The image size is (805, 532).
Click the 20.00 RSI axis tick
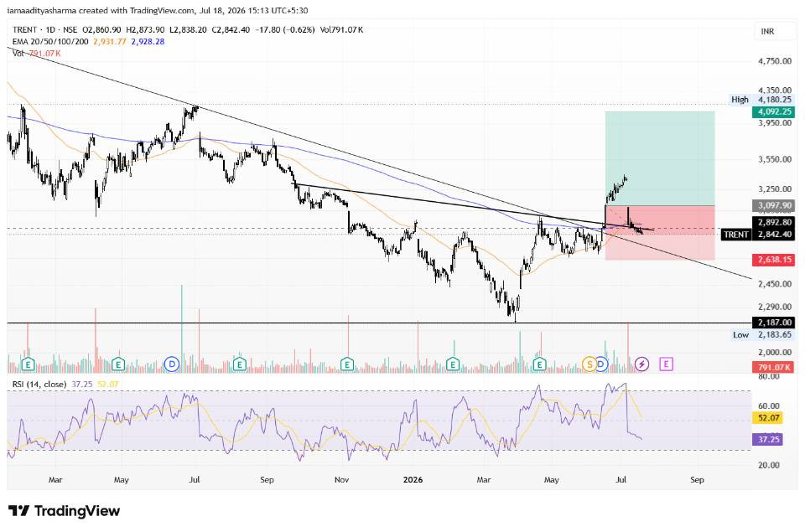tap(769, 465)
